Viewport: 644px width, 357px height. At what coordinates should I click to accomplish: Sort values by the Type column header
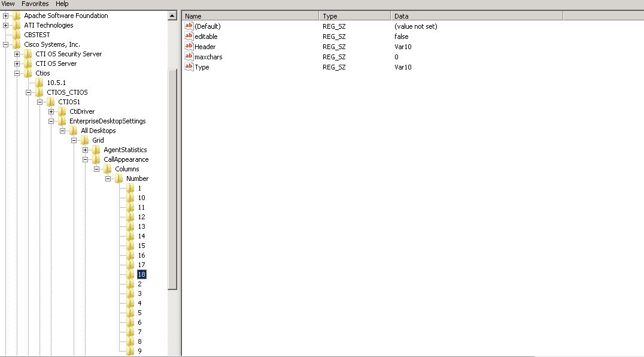355,16
